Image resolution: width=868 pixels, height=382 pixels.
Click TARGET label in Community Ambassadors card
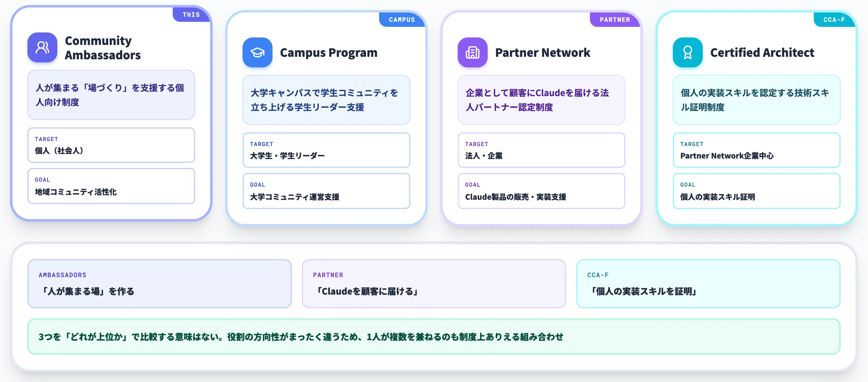[46, 139]
